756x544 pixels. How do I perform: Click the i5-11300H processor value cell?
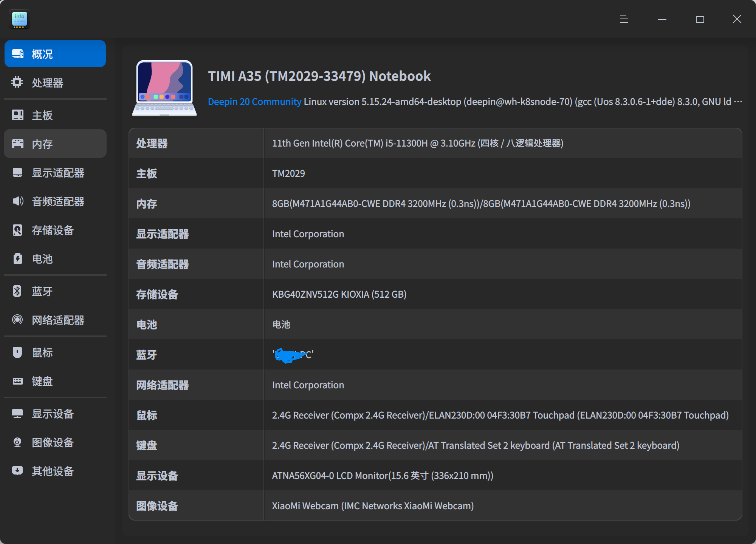[x=418, y=143]
